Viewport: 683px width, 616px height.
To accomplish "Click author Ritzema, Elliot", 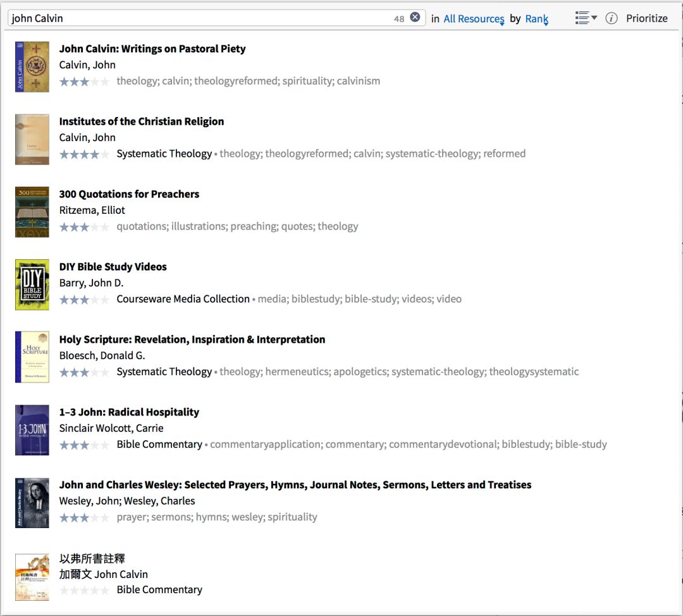I will [x=92, y=211].
